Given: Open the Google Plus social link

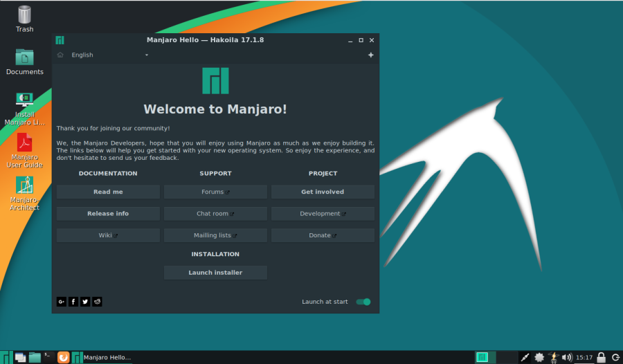Looking at the screenshot, I should click(61, 302).
